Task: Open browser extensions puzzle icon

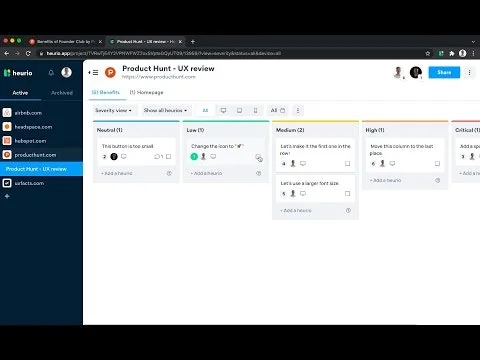Action: [x=452, y=53]
